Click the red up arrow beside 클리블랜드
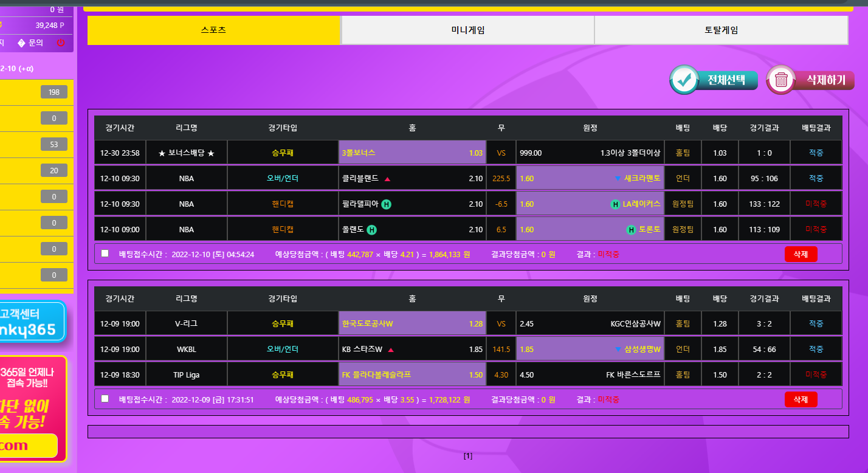 (387, 179)
